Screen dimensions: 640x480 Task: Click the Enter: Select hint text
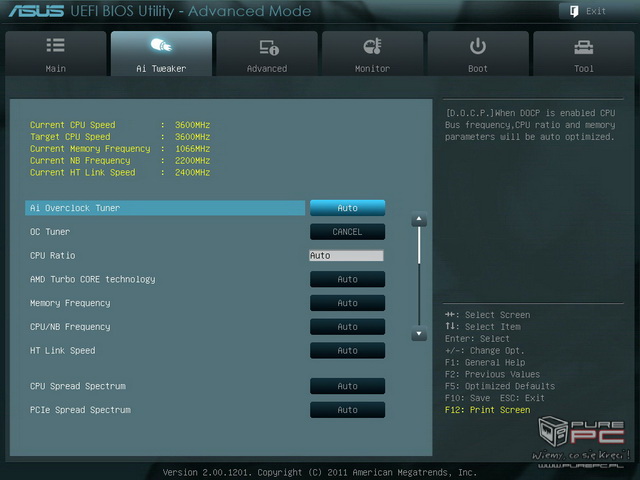click(x=478, y=339)
